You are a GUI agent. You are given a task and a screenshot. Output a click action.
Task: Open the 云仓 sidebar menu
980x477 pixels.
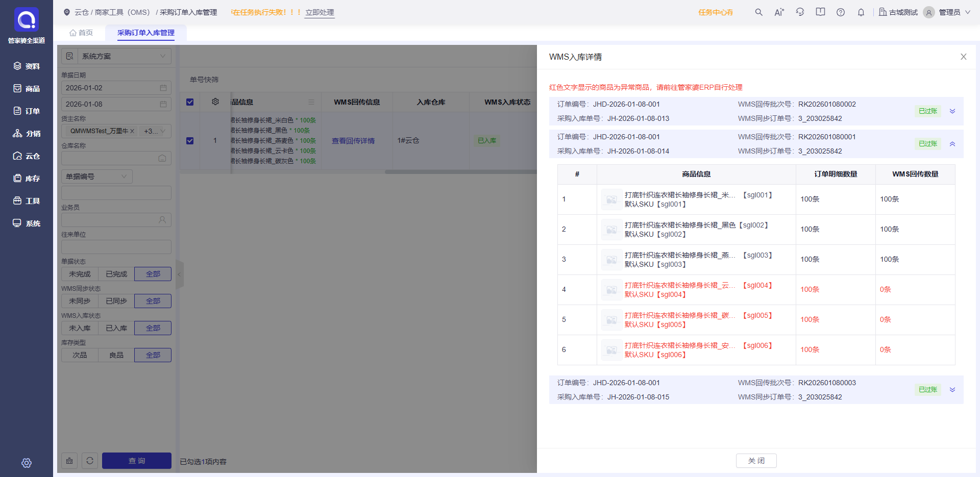(x=27, y=156)
